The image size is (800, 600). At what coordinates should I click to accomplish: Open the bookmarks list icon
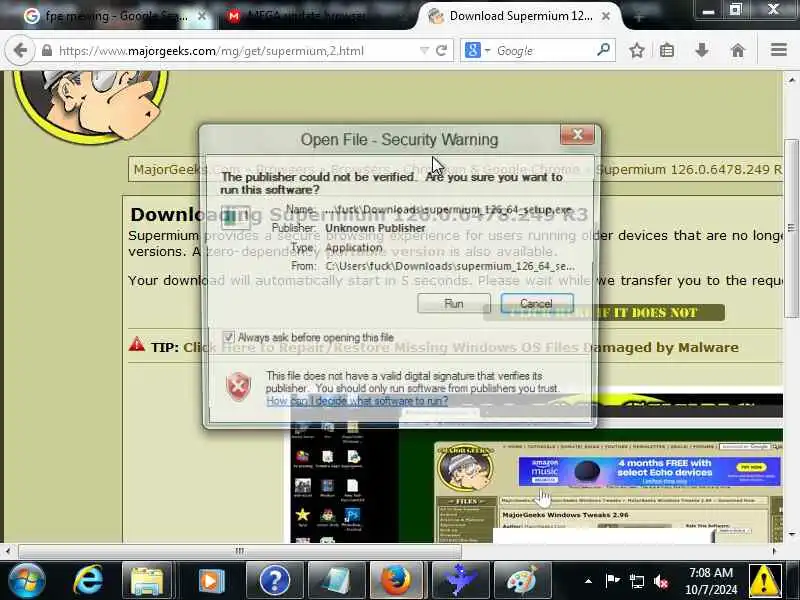[x=667, y=51]
